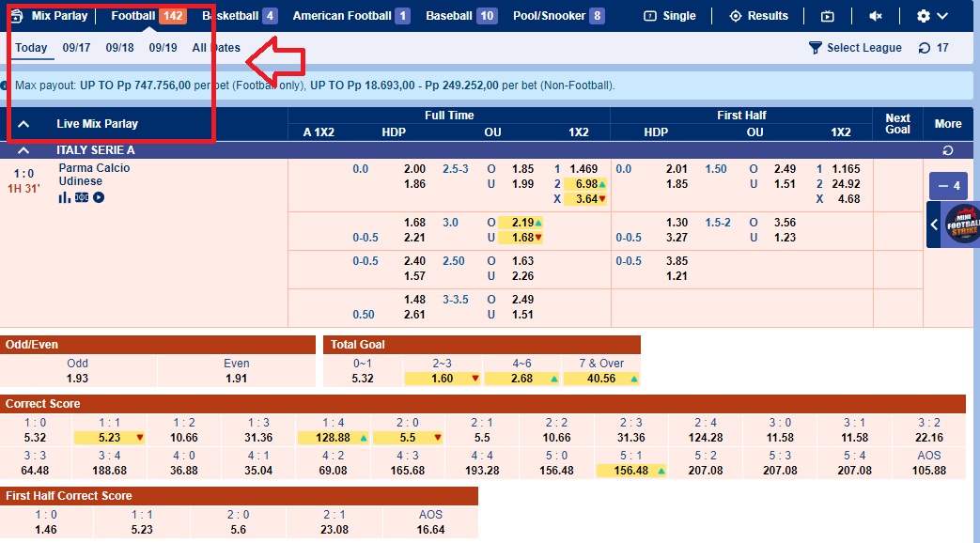980x543 pixels.
Task: Select the Today date tab
Action: click(31, 48)
